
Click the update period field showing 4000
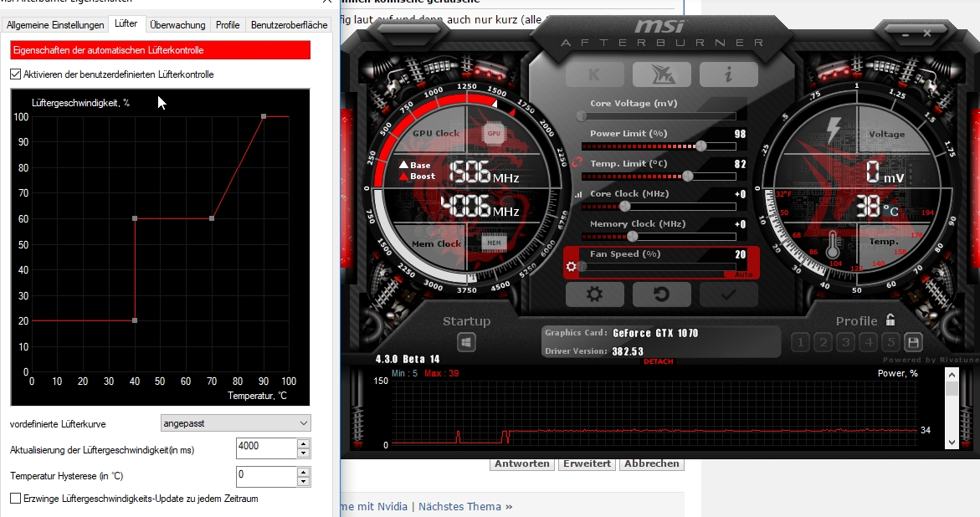266,448
